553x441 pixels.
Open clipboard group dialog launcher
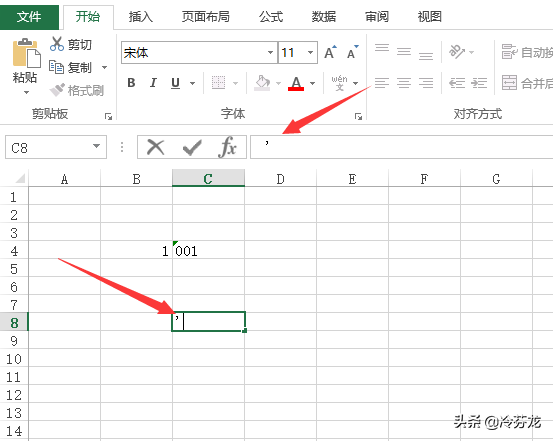click(x=108, y=116)
